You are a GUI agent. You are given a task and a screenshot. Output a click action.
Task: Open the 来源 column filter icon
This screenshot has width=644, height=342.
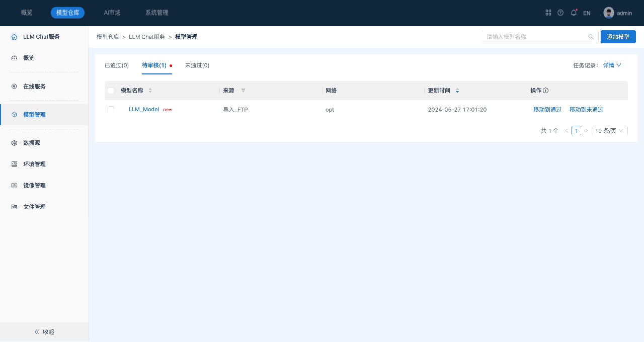tap(243, 91)
